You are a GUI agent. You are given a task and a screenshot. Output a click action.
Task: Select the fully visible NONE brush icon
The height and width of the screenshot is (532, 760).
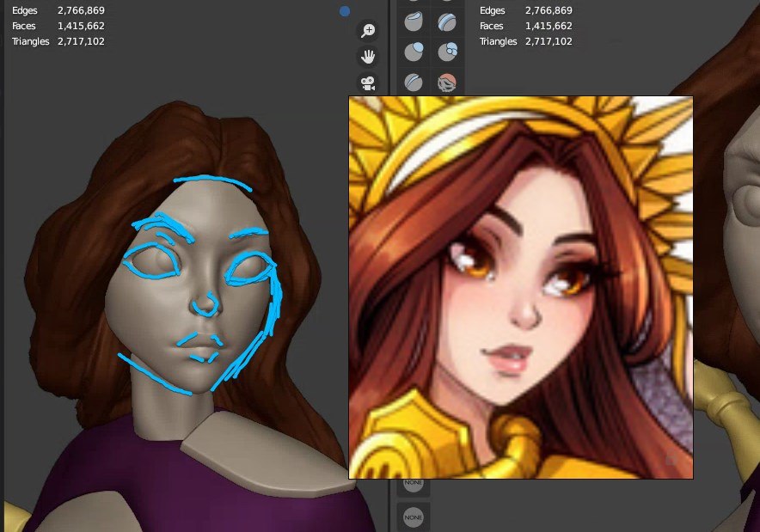click(x=414, y=517)
